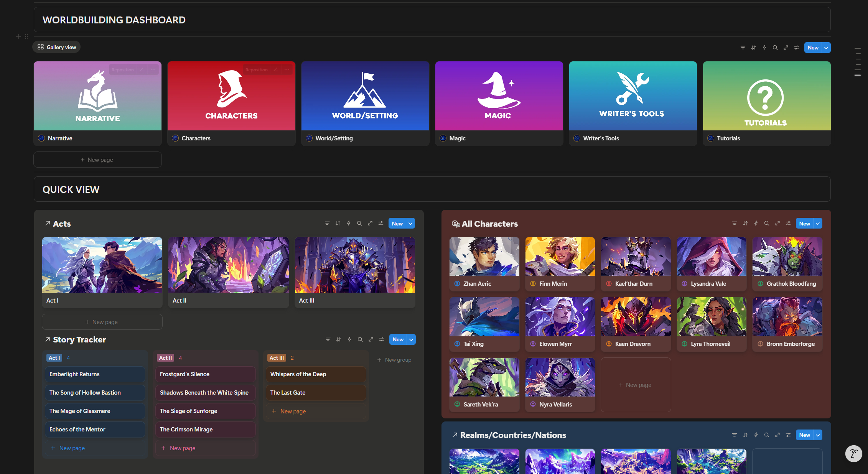Screen dimensions: 868x474
Task: Open view settings for the top gallery
Action: [x=797, y=48]
